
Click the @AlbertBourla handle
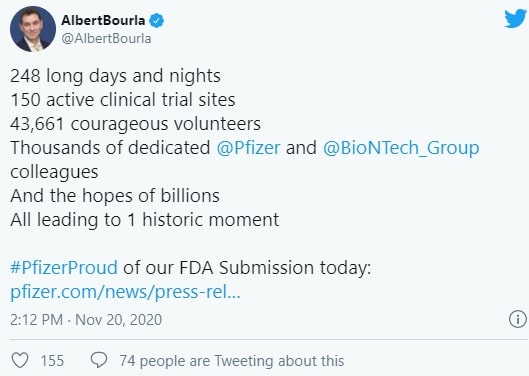click(106, 38)
